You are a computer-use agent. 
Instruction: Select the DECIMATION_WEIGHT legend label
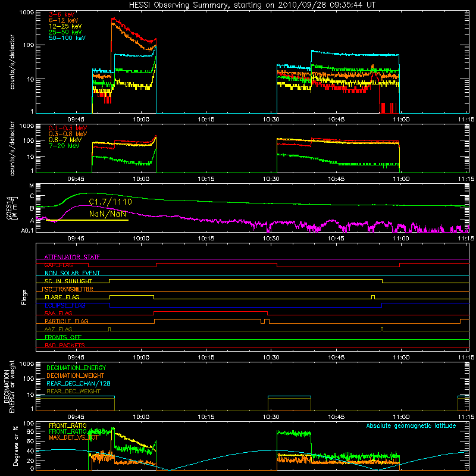click(x=76, y=375)
